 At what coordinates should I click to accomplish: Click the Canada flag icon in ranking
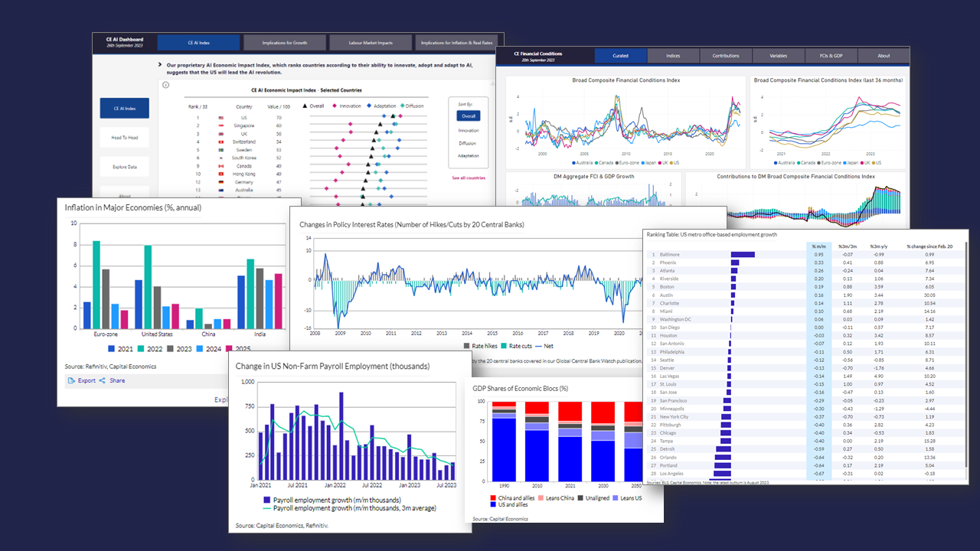pos(220,165)
